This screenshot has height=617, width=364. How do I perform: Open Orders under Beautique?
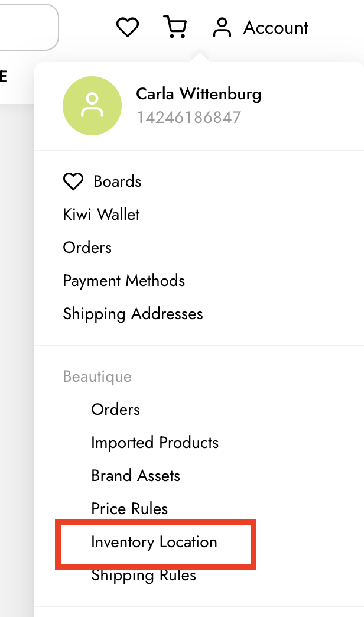(115, 410)
